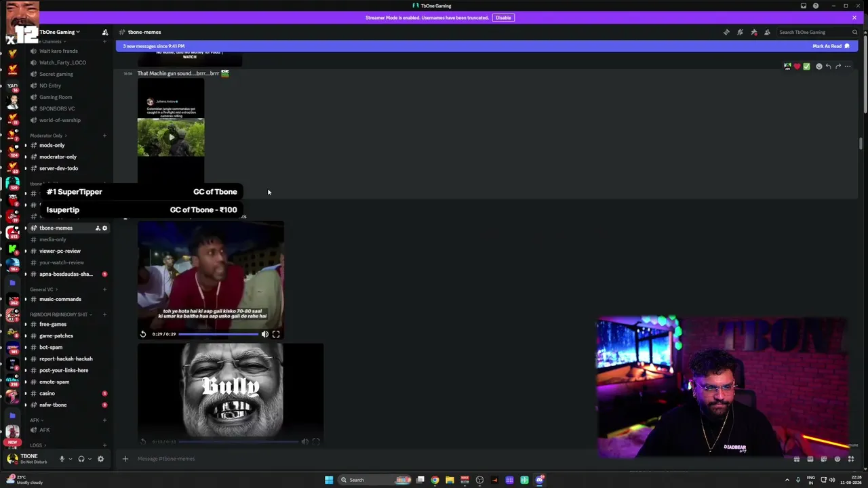Open user settings gear icon
This screenshot has width=868, height=488.
click(100, 459)
